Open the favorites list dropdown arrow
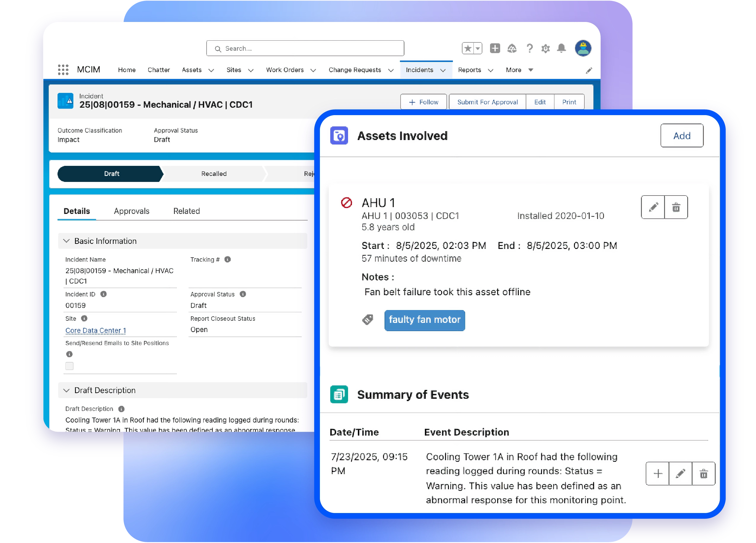The image size is (756, 543). 478,48
